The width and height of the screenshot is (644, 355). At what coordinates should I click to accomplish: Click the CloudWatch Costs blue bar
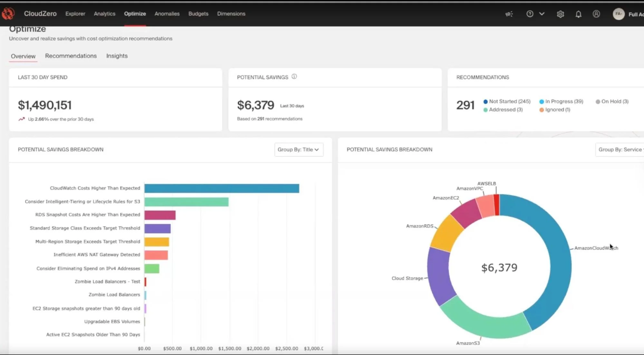(221, 188)
